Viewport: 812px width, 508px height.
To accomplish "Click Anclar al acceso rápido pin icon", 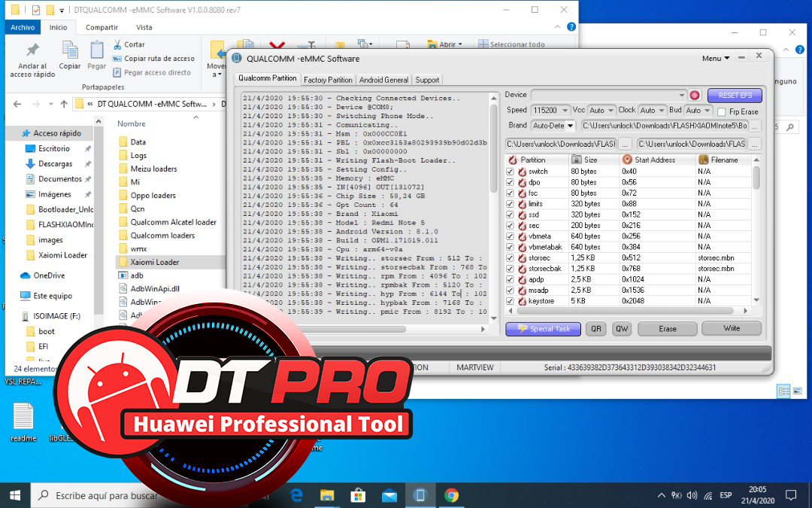I will pyautogui.click(x=32, y=50).
